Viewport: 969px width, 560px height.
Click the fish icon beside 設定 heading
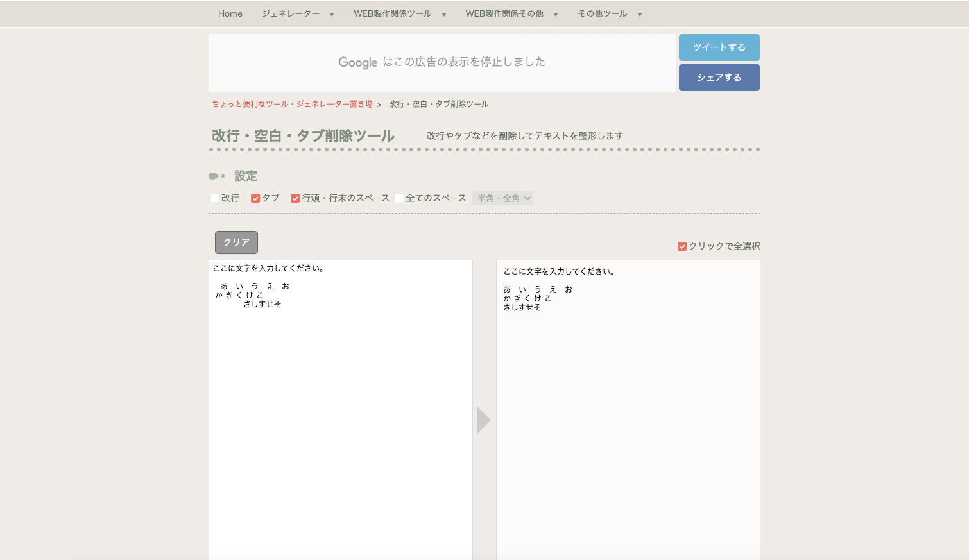point(216,176)
